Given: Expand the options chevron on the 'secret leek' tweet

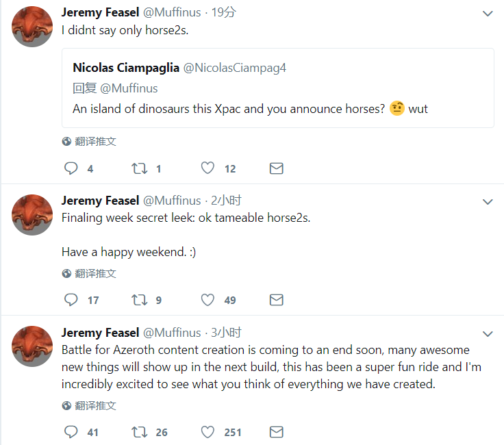Looking at the screenshot, I should (488, 201).
